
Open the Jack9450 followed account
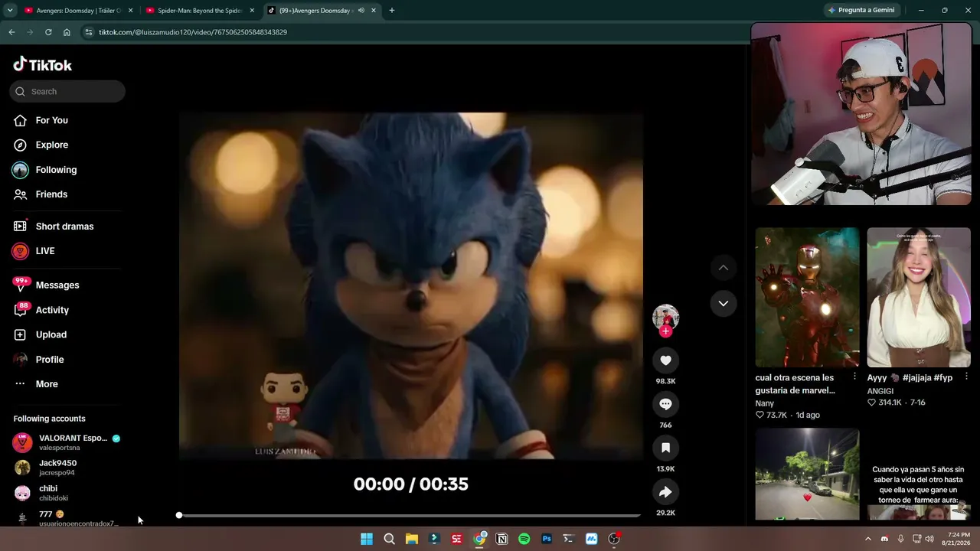click(57, 468)
